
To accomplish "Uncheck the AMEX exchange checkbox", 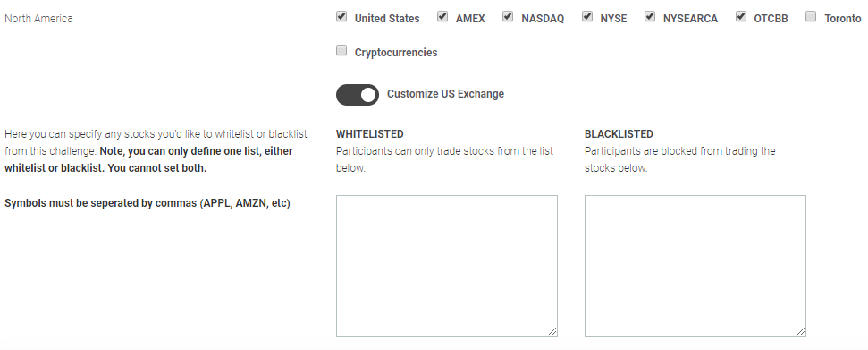I will [x=442, y=17].
